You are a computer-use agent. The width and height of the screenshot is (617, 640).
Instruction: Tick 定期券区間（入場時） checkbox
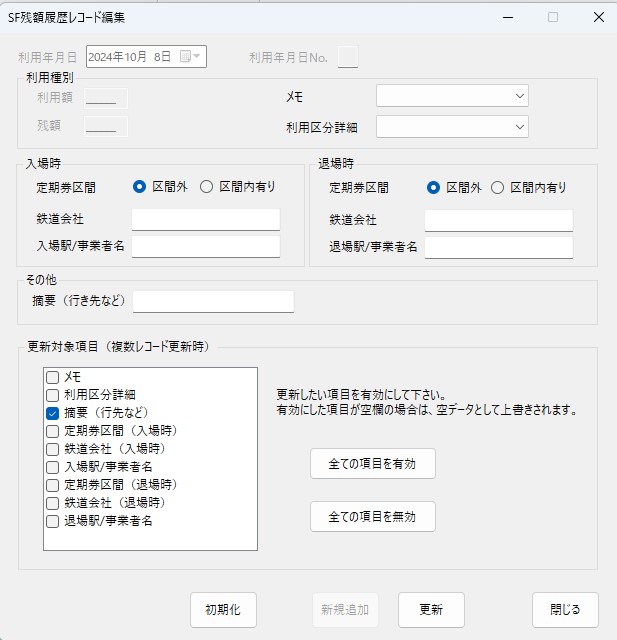click(53, 431)
